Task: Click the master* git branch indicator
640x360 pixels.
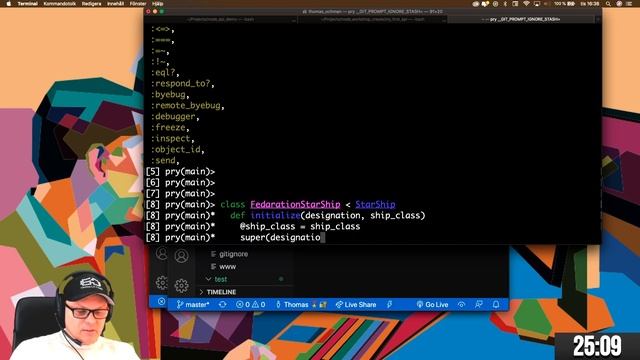Action: [193, 304]
